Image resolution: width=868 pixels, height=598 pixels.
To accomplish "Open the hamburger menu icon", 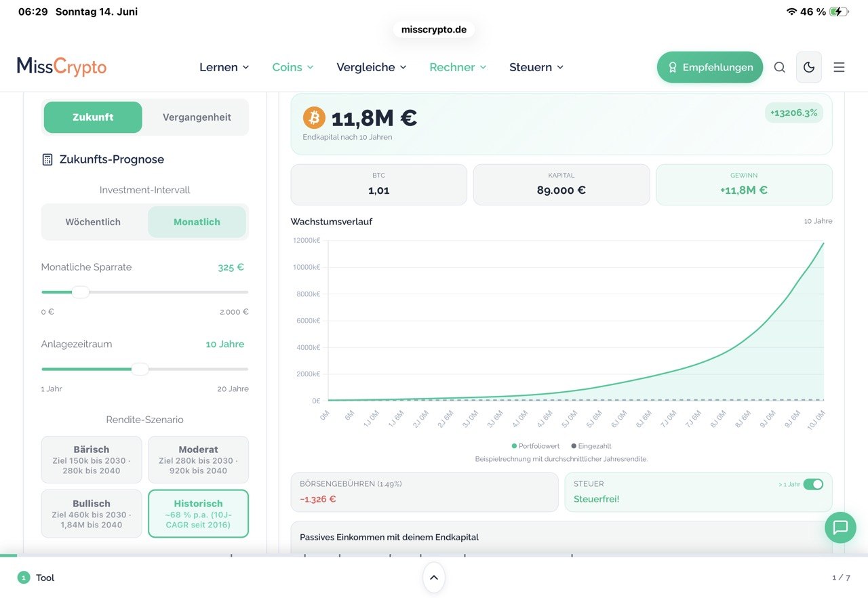I will [839, 67].
